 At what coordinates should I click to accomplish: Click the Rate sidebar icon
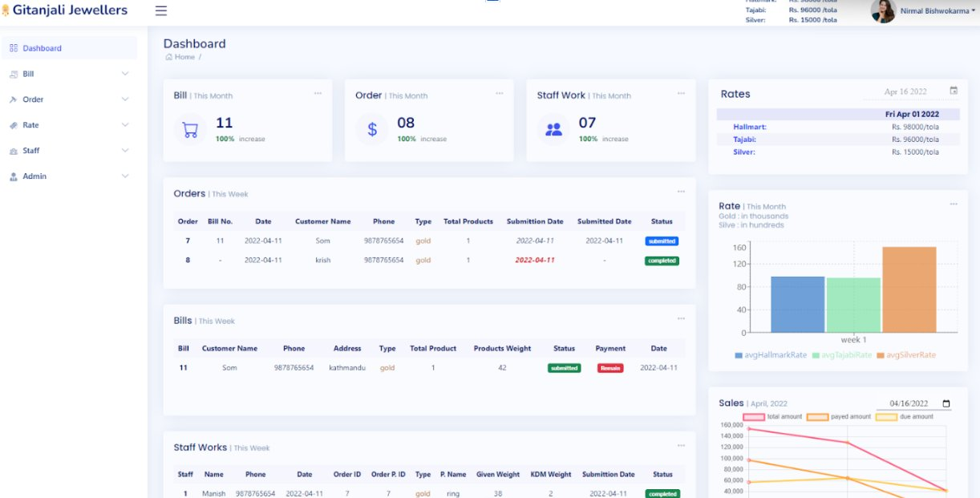point(14,125)
